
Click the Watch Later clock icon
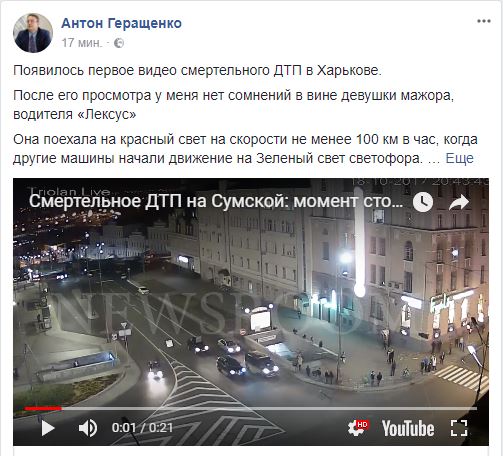click(x=423, y=202)
